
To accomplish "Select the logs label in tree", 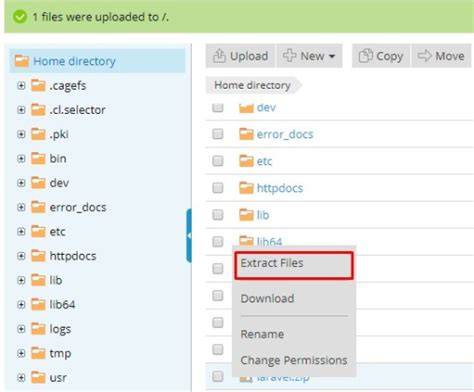I will coord(60,329).
